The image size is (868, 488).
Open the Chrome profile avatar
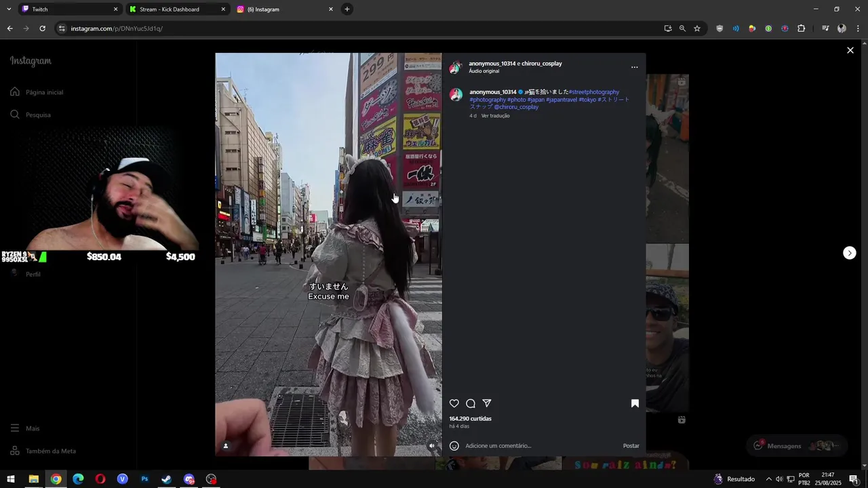[x=842, y=28]
